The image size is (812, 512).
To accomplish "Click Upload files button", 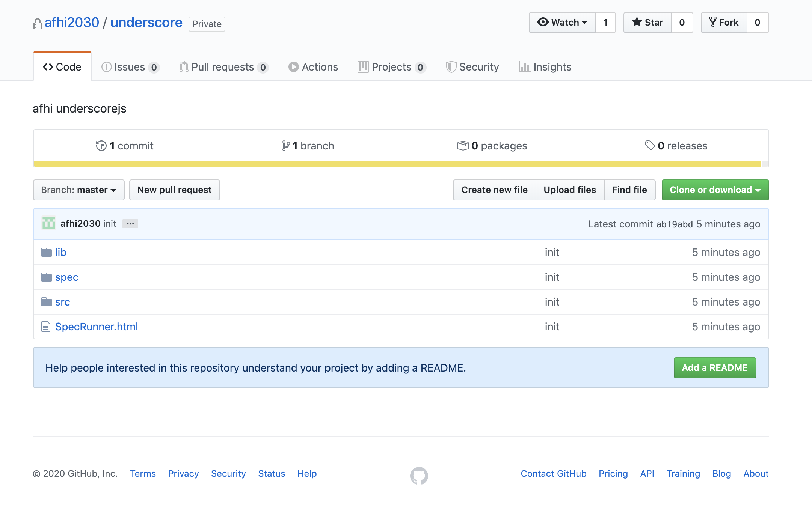I will point(570,190).
